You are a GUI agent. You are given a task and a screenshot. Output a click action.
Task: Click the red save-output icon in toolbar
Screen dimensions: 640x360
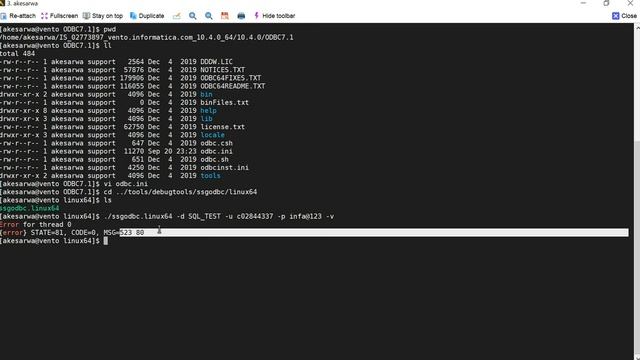point(224,16)
